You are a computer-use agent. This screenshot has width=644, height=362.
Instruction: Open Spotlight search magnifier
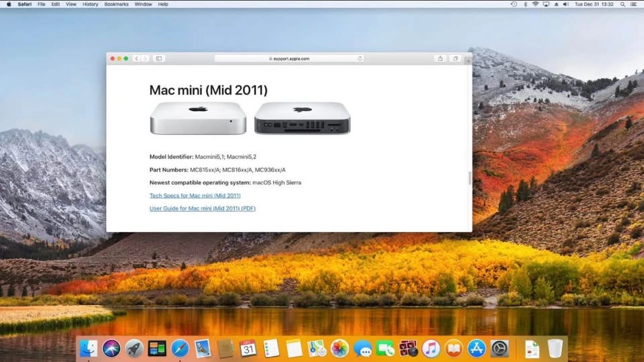[623, 4]
